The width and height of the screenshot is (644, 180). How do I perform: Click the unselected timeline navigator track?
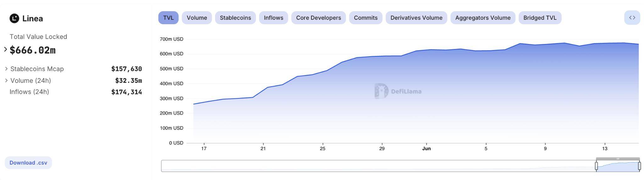coord(378,166)
